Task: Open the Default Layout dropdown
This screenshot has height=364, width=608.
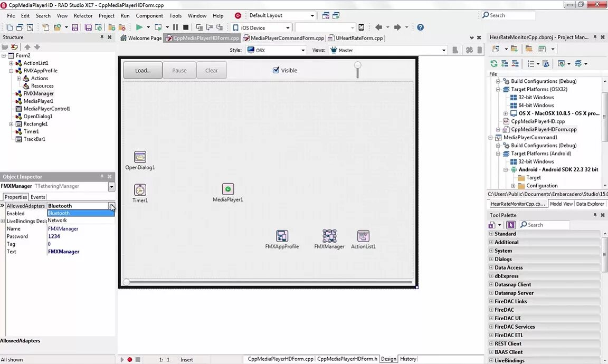Action: click(312, 15)
